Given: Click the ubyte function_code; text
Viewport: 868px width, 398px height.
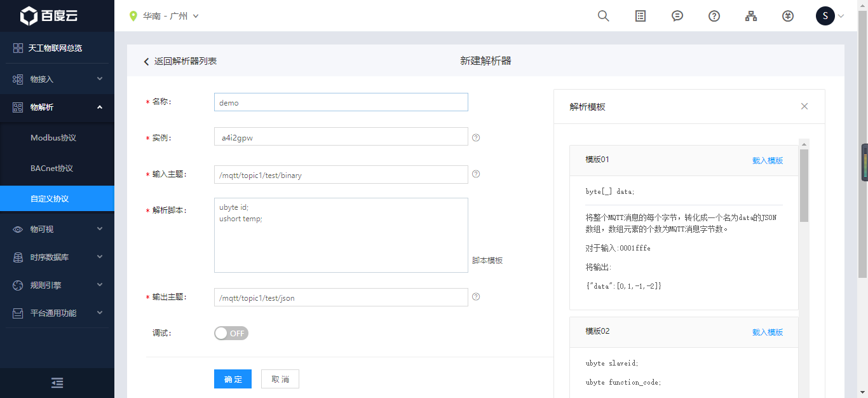Looking at the screenshot, I should coord(623,383).
